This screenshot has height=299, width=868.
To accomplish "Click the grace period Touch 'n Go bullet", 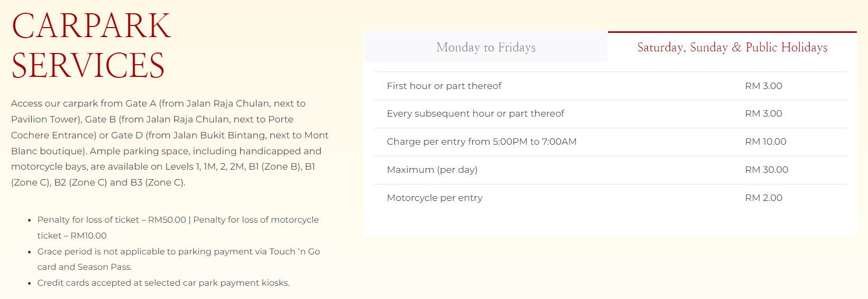I will click(178, 259).
